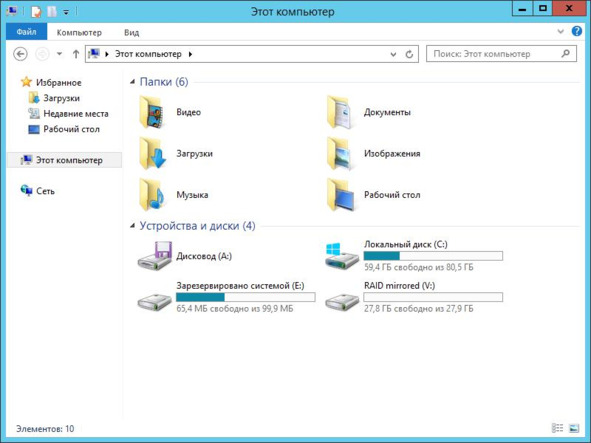Open the Видео folder icon
The width and height of the screenshot is (591, 443).
[x=152, y=112]
